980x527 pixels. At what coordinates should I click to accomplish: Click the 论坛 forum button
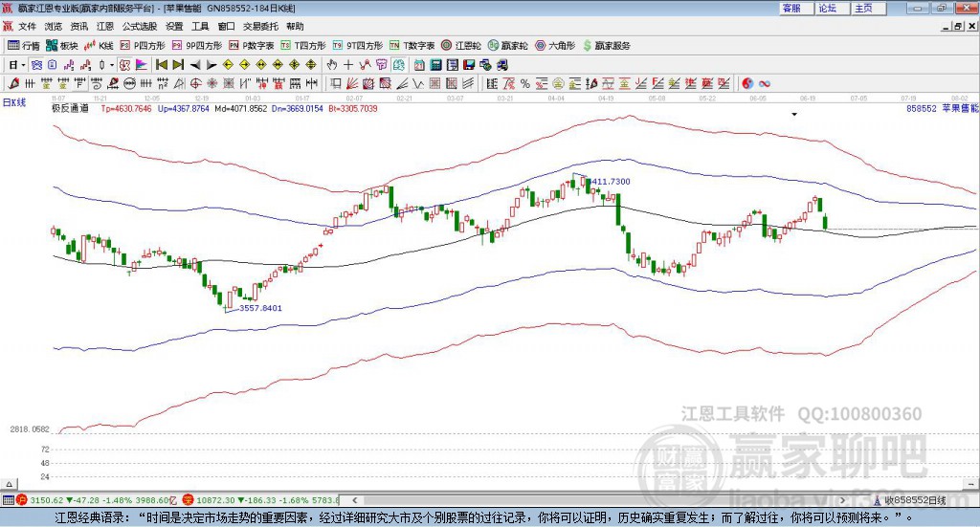coord(833,8)
